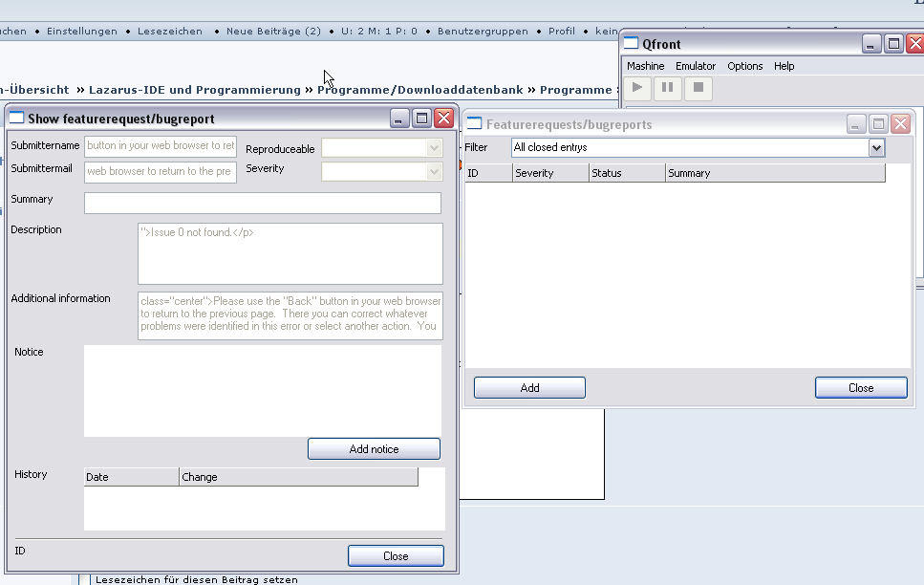Click the Add notice button
This screenshot has height=585, width=924.
click(374, 449)
